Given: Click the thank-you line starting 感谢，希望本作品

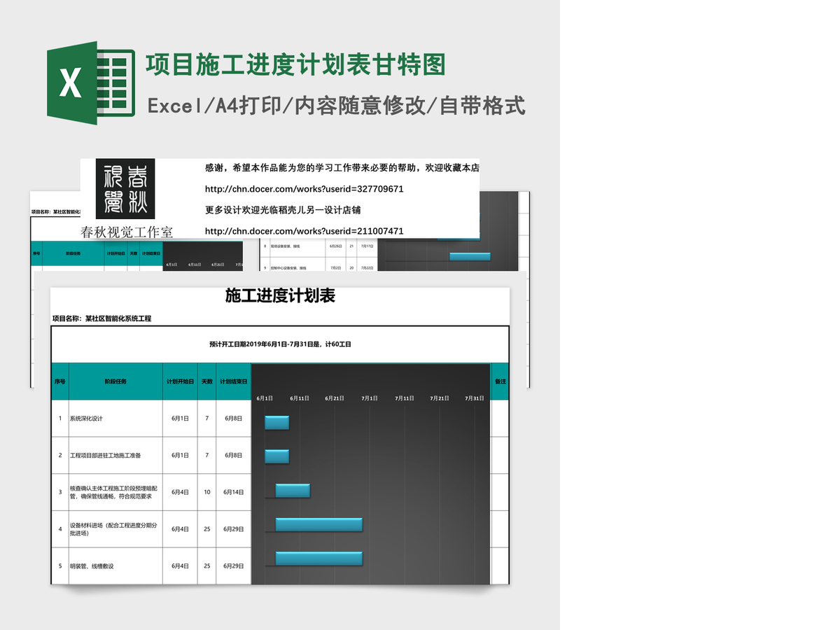Looking at the screenshot, I should click(x=342, y=168).
